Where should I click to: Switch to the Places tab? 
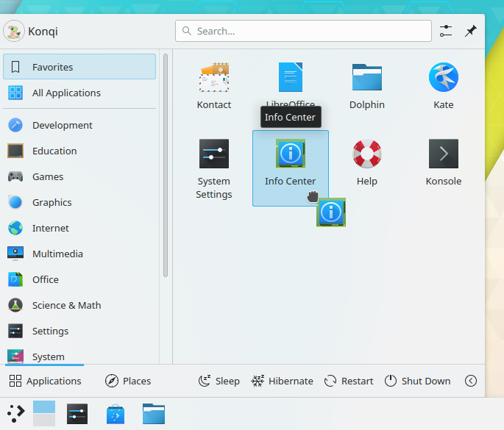pos(128,381)
